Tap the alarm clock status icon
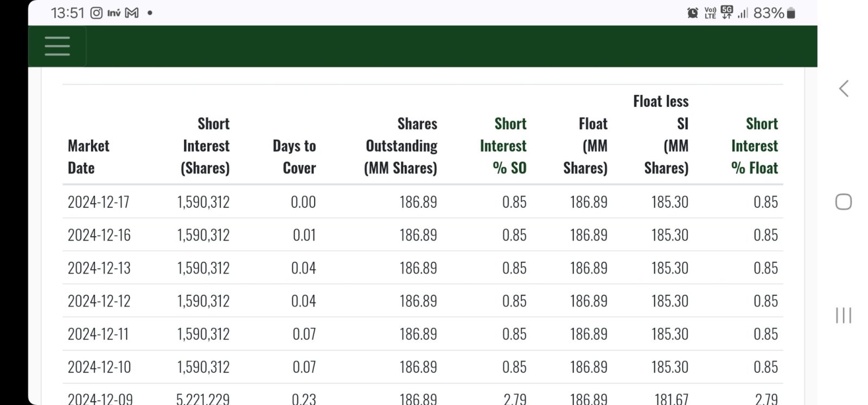This screenshot has height=405, width=868. click(x=693, y=13)
